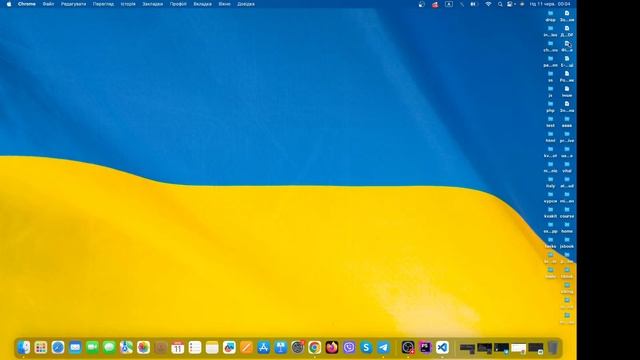Open App Store in the dock

[x=264, y=347]
